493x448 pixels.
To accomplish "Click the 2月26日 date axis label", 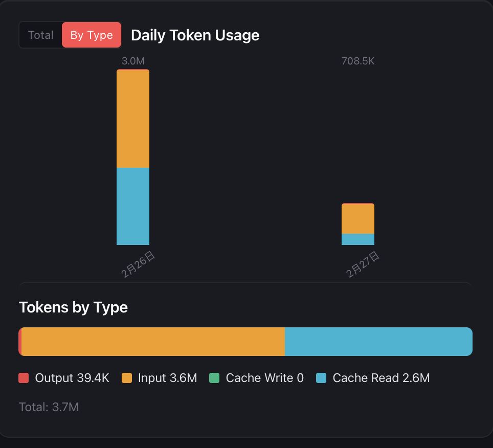I will pos(138,264).
